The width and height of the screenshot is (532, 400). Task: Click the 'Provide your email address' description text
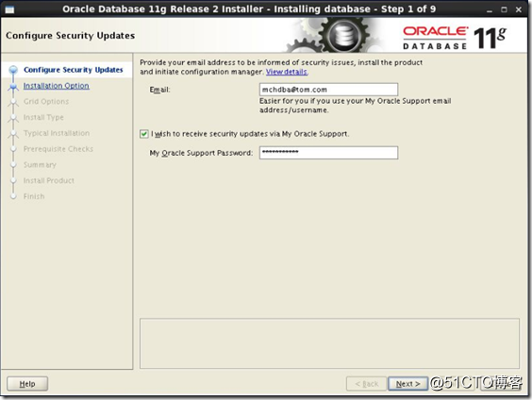click(281, 67)
